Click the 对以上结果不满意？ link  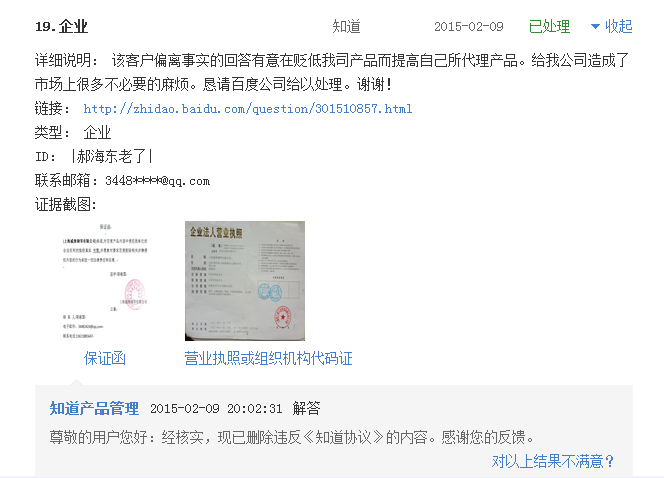click(x=553, y=461)
